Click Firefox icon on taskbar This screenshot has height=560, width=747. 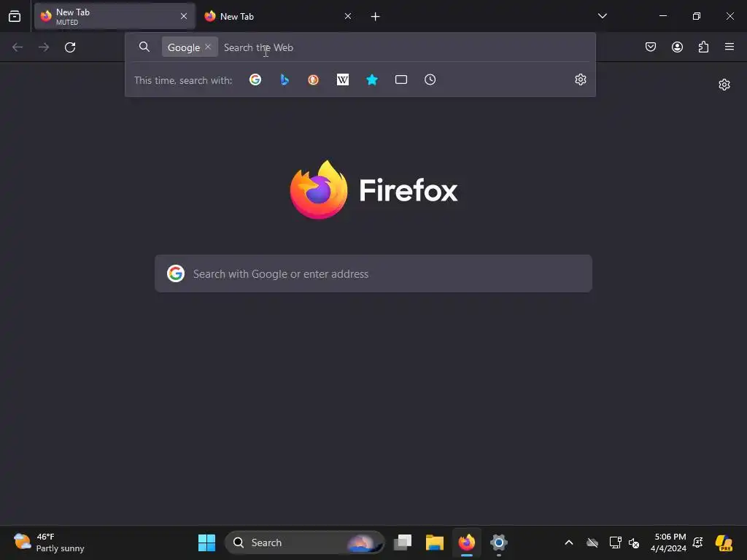click(466, 542)
